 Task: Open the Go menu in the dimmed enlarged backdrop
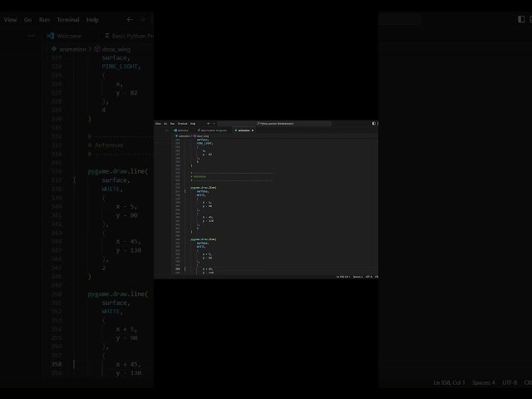(27, 20)
